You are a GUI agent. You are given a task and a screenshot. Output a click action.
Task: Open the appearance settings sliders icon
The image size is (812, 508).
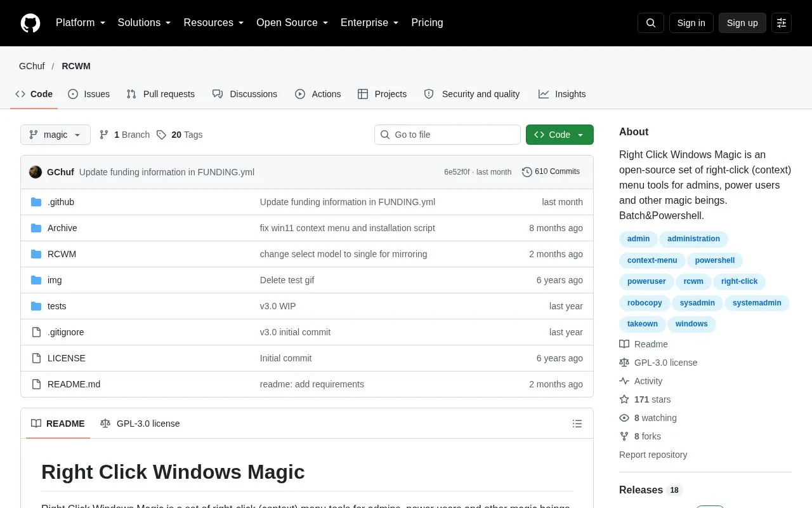pos(782,23)
